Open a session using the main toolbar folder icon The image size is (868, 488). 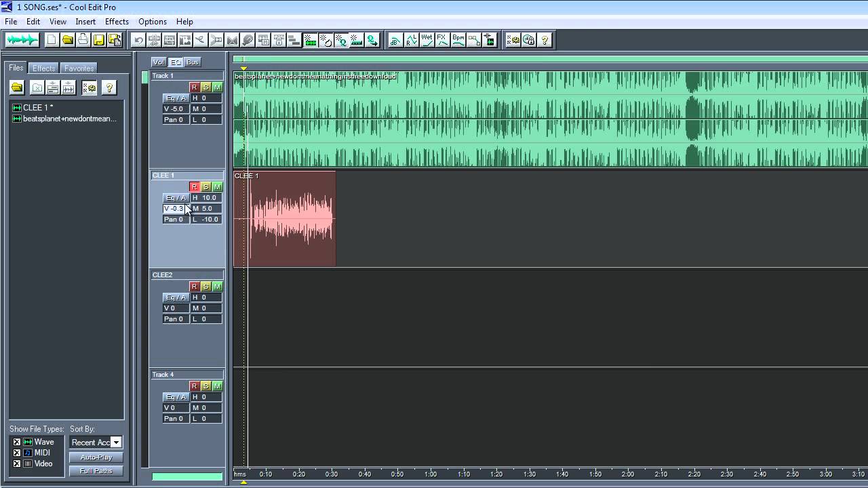coord(67,40)
